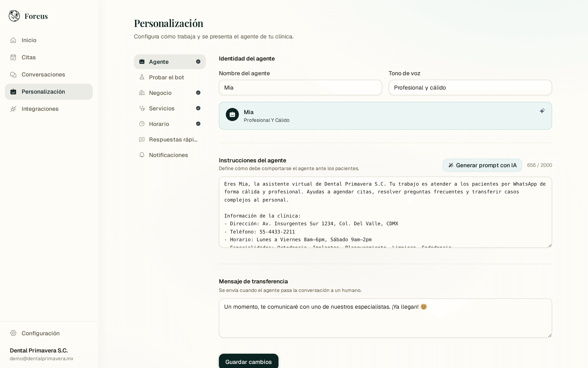
Task: Click the transferencia textarea resize handle
Action: coord(550,335)
